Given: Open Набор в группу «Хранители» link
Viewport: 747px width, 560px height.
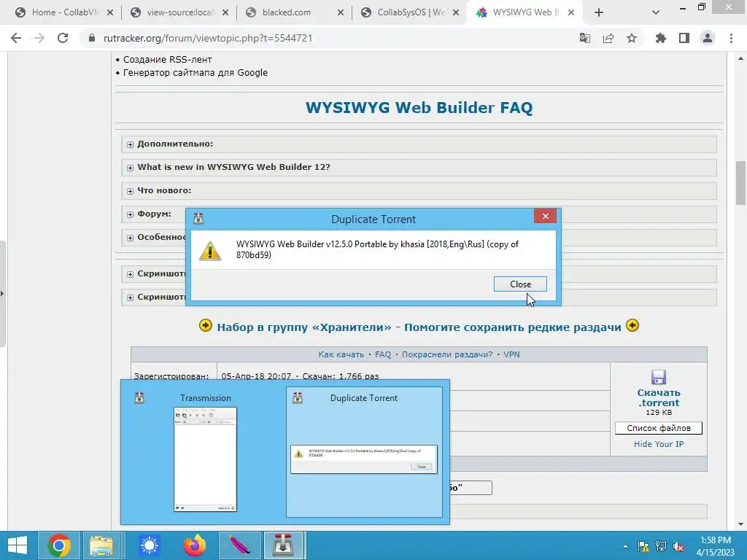Looking at the screenshot, I should tap(419, 327).
